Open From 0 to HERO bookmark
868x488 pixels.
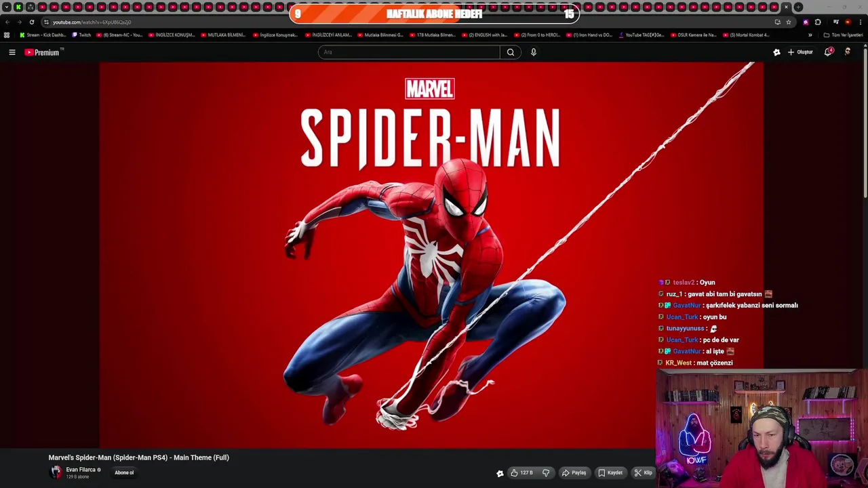[537, 35]
